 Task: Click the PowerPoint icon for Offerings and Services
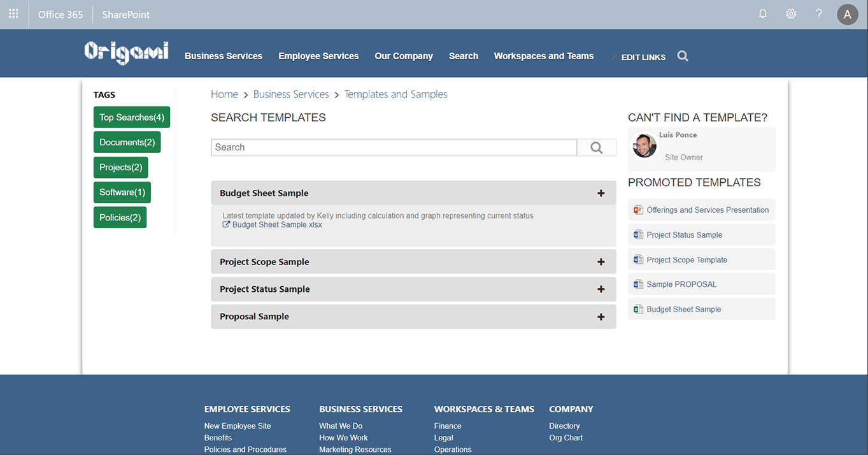point(638,210)
